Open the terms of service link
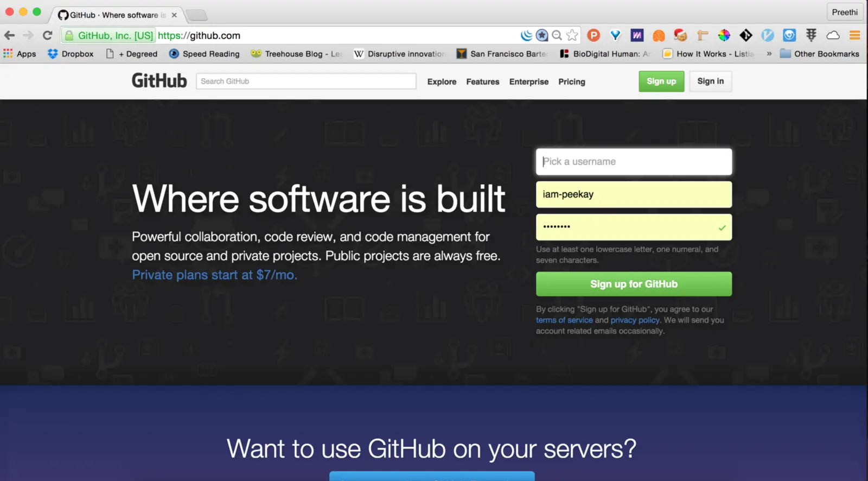Viewport: 868px width, 481px height. pos(564,320)
